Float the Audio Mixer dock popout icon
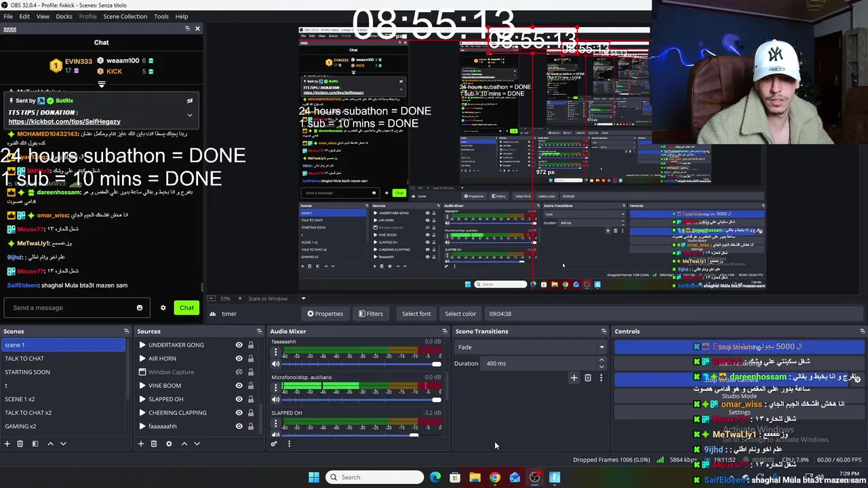Image resolution: width=868 pixels, height=488 pixels. tap(445, 331)
